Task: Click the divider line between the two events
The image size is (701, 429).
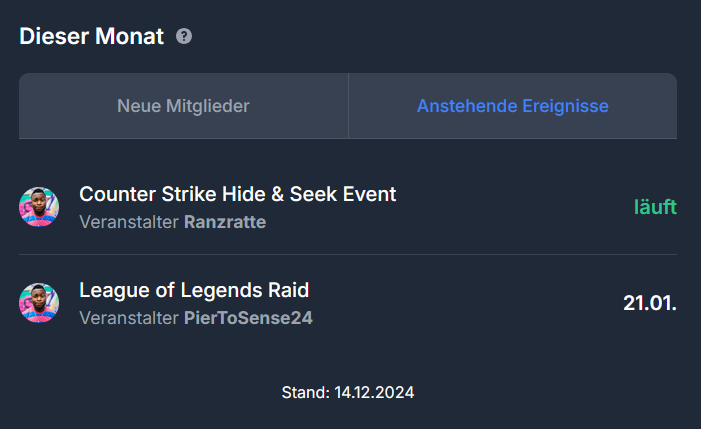Action: click(348, 254)
